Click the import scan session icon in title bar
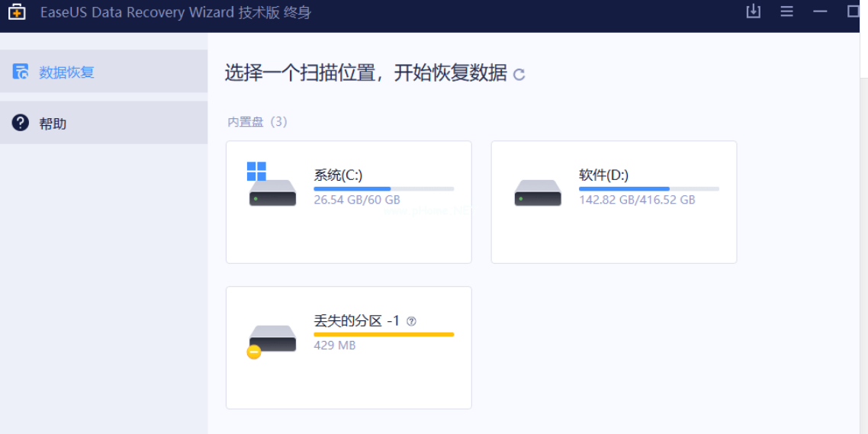Viewport: 868px width, 434px height. [x=754, y=11]
